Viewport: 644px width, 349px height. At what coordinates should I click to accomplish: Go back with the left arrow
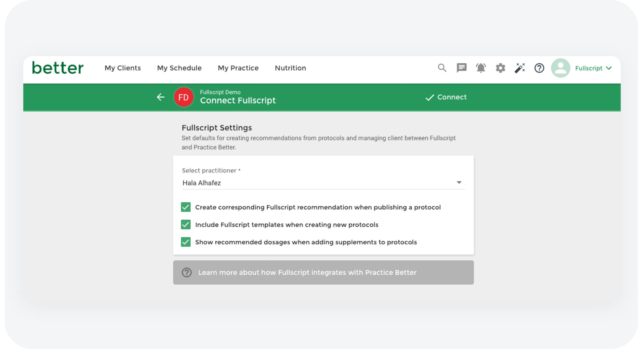(x=161, y=97)
